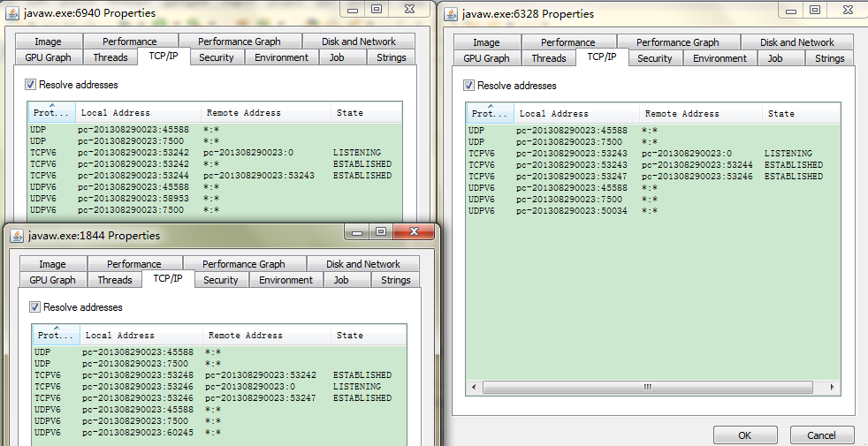Click Cancel button in javaw.exe:6328 window

point(821,435)
